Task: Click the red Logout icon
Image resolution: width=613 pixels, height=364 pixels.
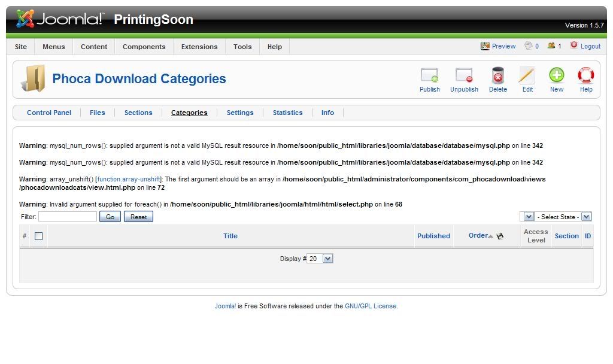Action: point(573,45)
